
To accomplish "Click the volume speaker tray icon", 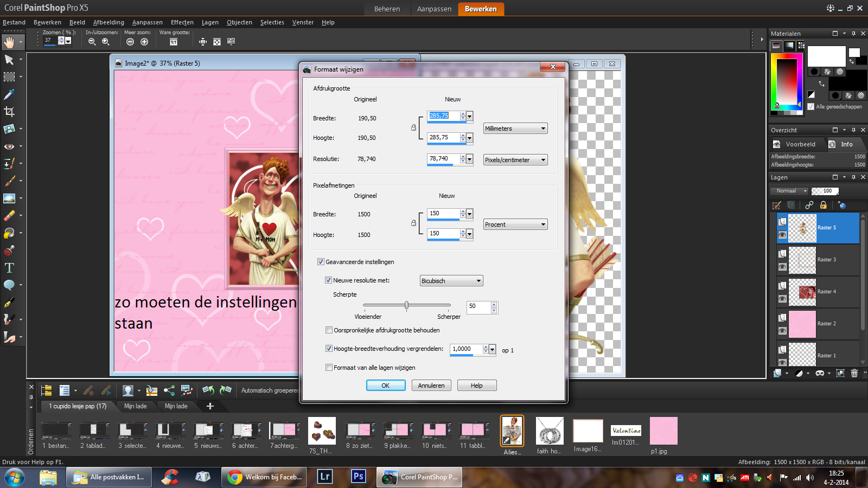I will pyautogui.click(x=809, y=478).
